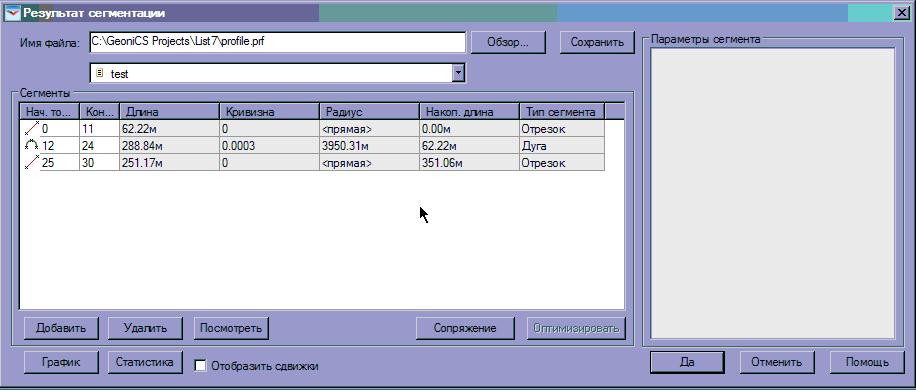This screenshot has height=390, width=916.
Task: Open the Статистика button
Action: 145,362
